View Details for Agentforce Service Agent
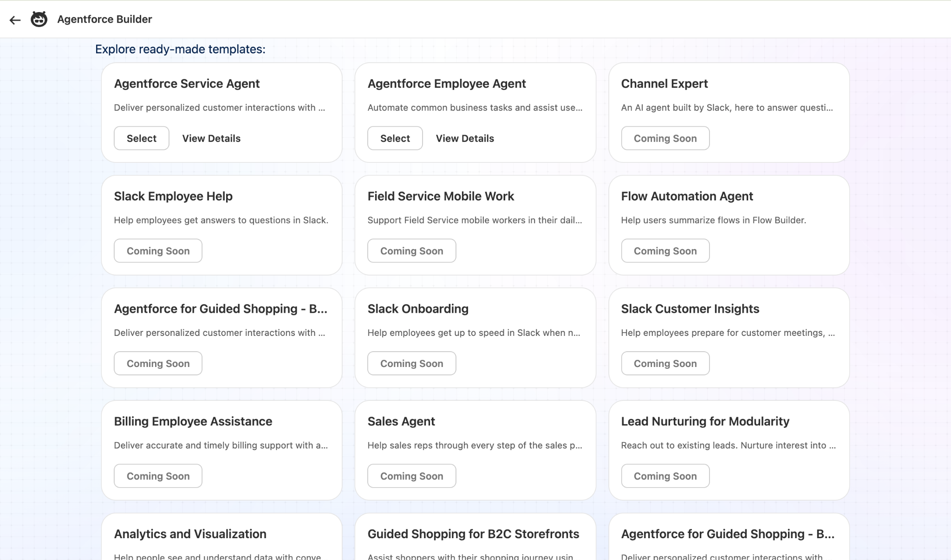This screenshot has width=951, height=560. coord(211,138)
